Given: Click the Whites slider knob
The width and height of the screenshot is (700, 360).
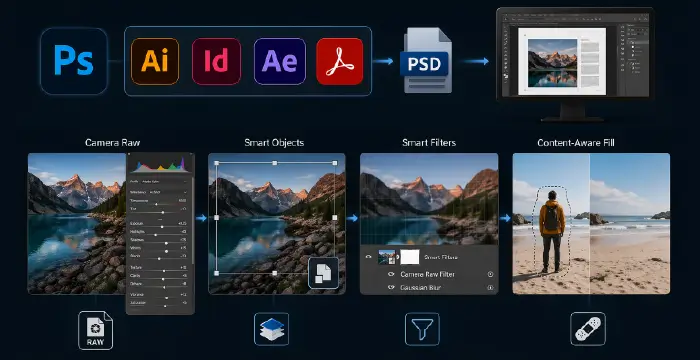Looking at the screenshot, I should (167, 251).
